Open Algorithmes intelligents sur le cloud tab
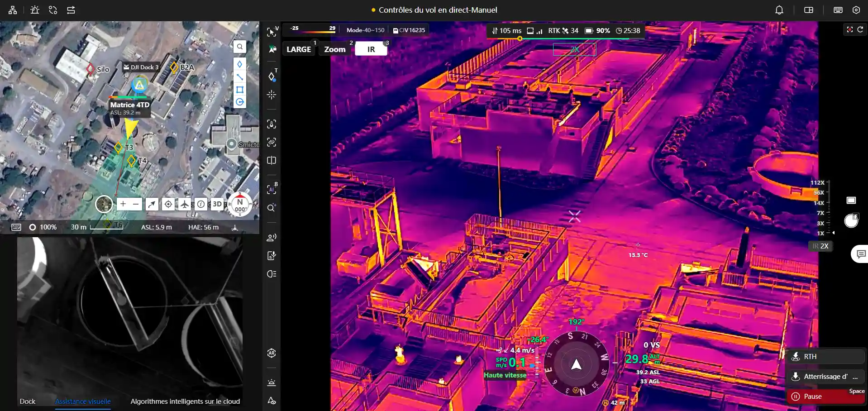This screenshot has height=411, width=868. pyautogui.click(x=185, y=401)
